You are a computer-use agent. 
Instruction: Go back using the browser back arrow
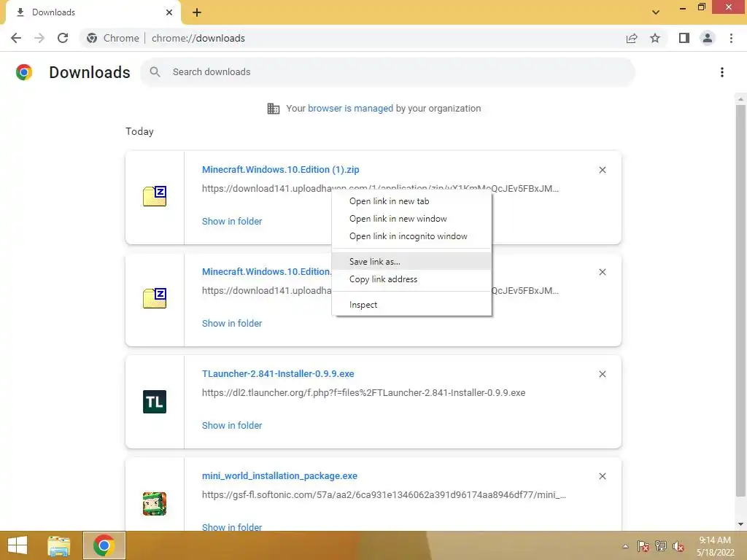pyautogui.click(x=16, y=38)
